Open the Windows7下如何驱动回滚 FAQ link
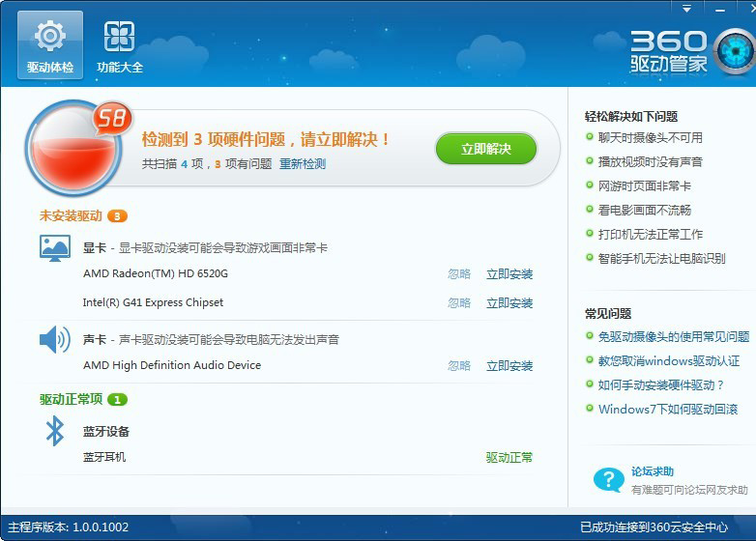 coord(667,410)
